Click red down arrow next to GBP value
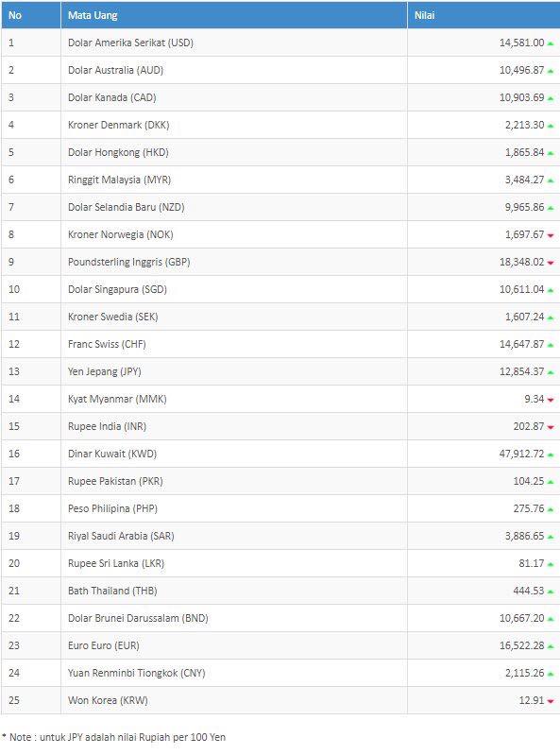 coord(551,263)
